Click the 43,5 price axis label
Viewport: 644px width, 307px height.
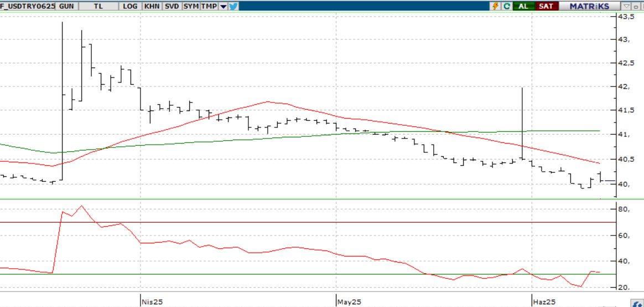pyautogui.click(x=626, y=17)
